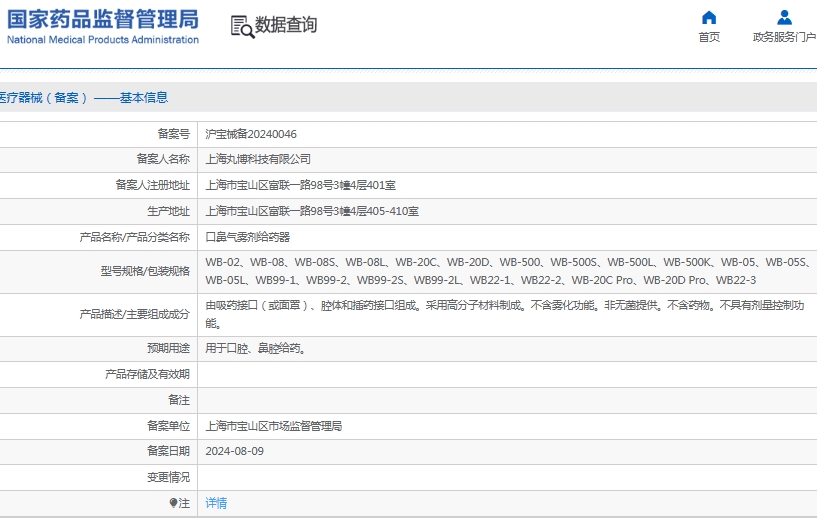
Task: Click product name 口鼻气雾剂给药器
Action: 247,237
